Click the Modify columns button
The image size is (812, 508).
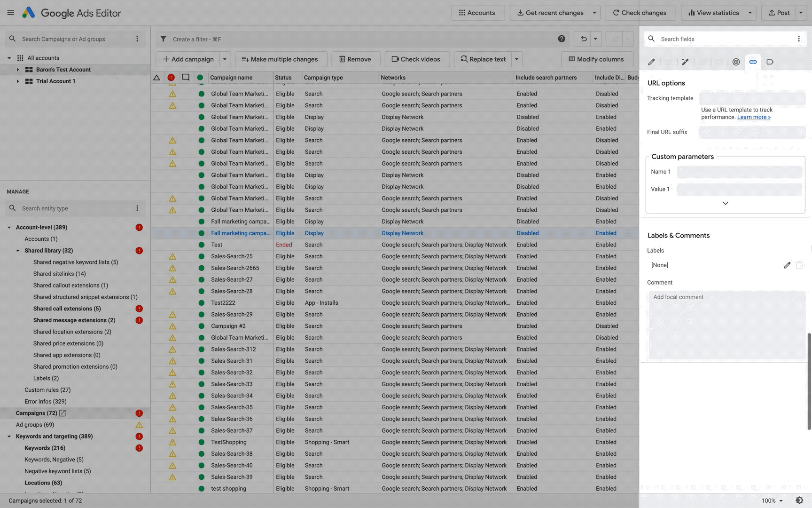click(596, 59)
